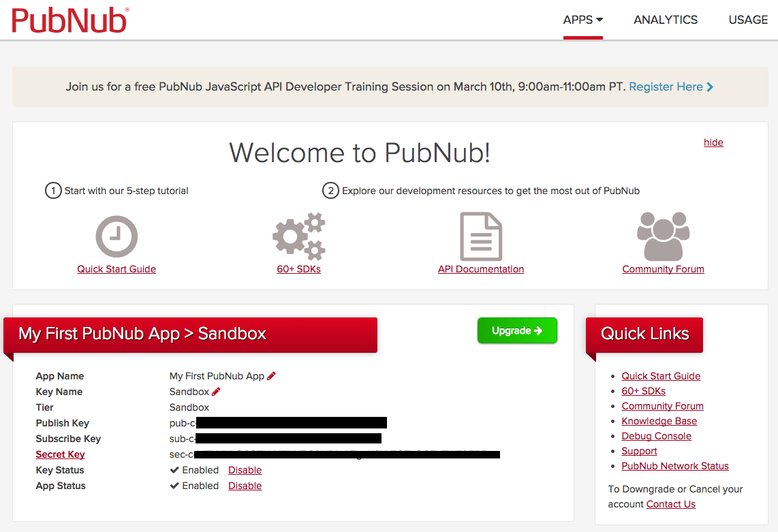Viewport: 778px width, 532px height.
Task: Disable the Key Status
Action: point(245,470)
